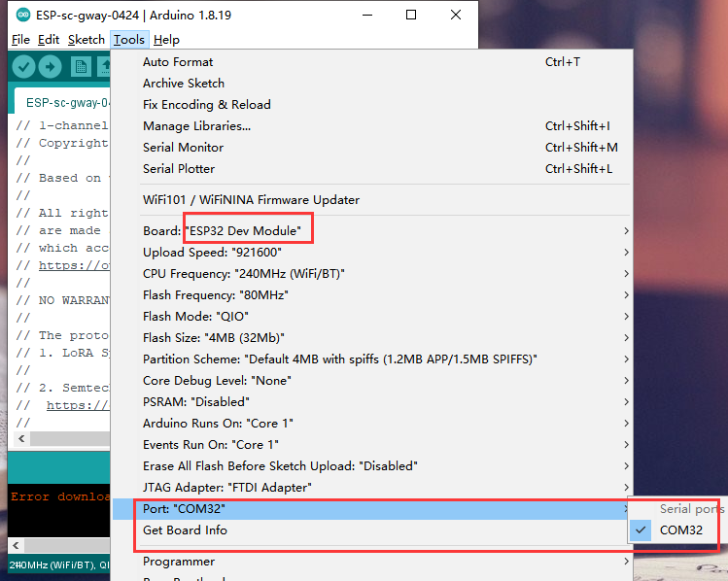This screenshot has height=581, width=728.
Task: Open Manage Libraries from the menu
Action: tap(372, 125)
